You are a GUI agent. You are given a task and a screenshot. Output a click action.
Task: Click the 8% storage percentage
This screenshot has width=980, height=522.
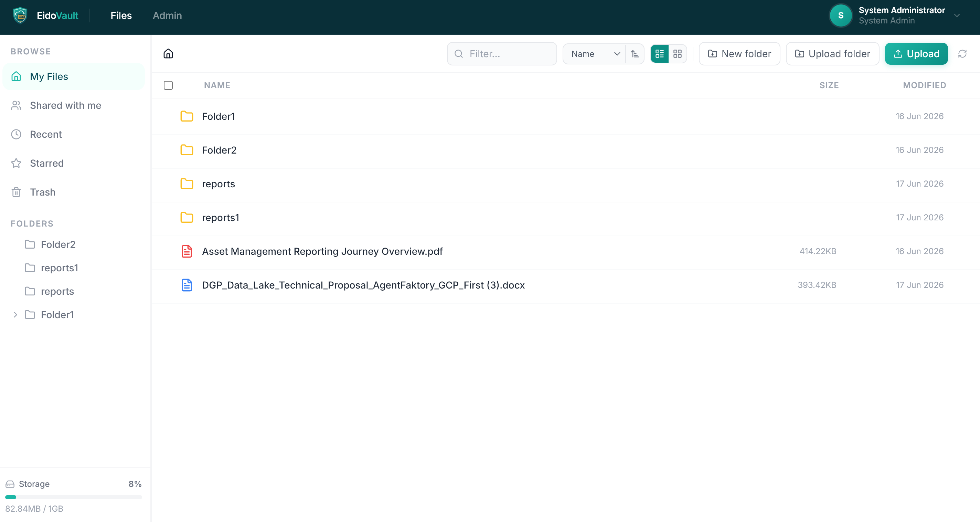135,484
